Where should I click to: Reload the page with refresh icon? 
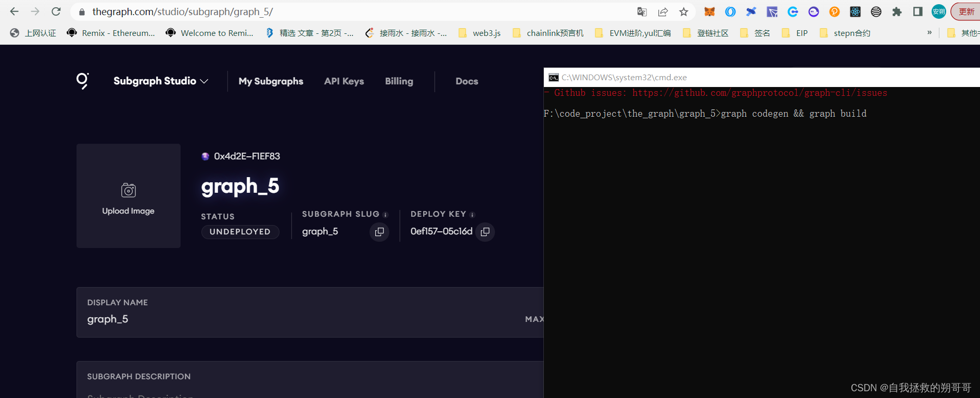tap(56, 11)
